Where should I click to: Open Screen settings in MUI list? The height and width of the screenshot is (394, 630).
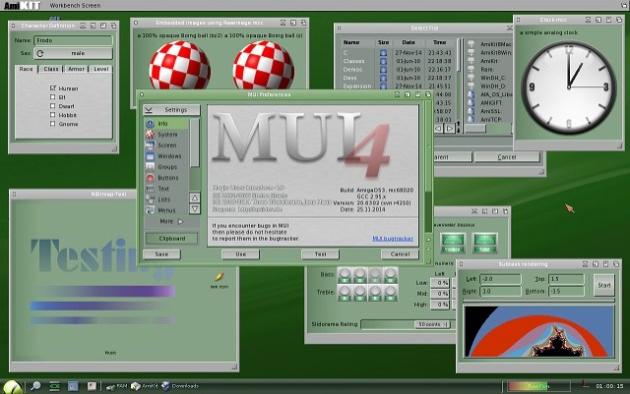pyautogui.click(x=166, y=145)
